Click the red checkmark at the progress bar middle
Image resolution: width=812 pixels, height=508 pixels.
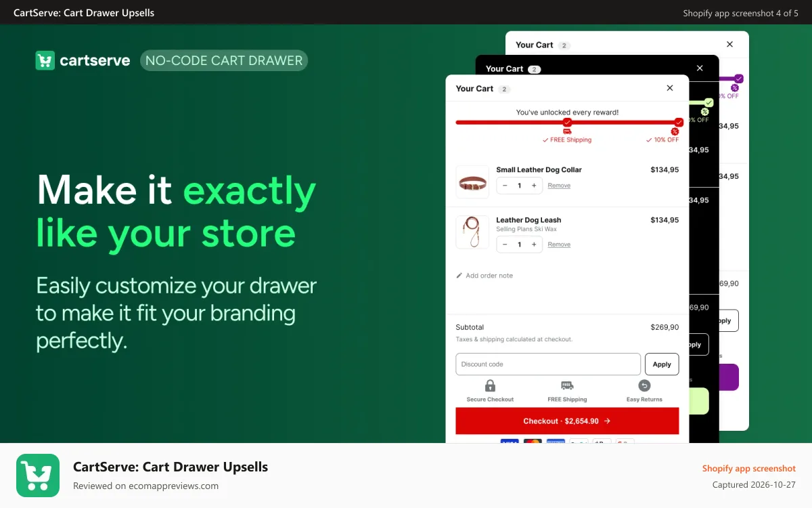click(567, 123)
